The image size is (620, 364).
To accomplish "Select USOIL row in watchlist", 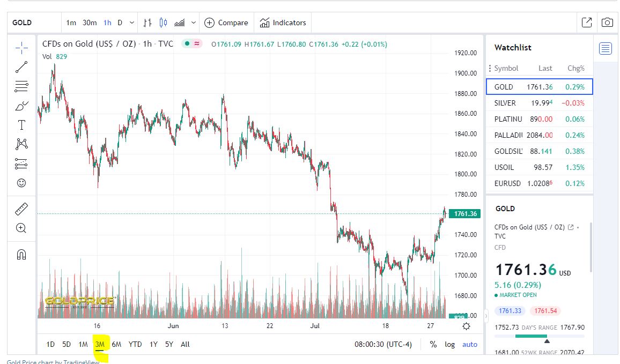I will (x=540, y=167).
